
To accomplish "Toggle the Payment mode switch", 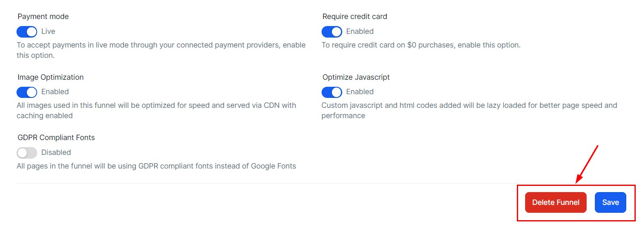I will click(x=27, y=31).
